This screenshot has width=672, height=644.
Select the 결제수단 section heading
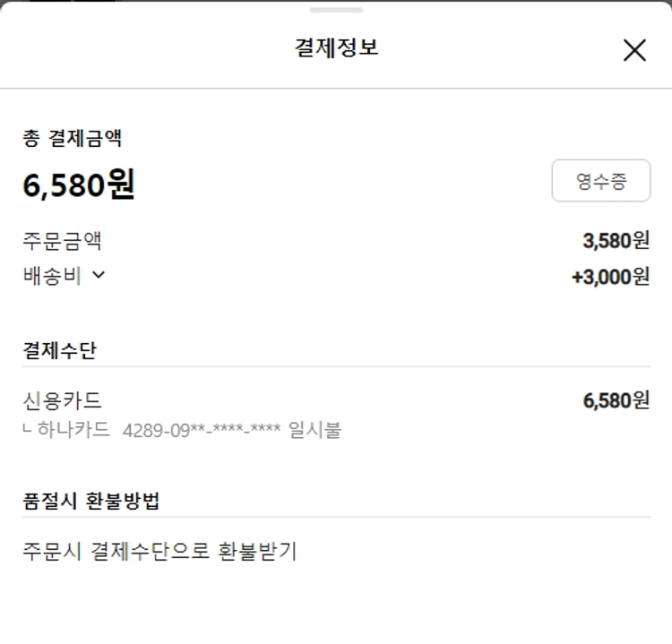tap(59, 349)
